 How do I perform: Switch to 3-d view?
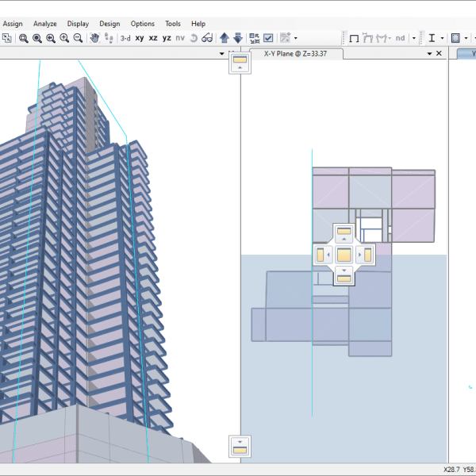point(125,38)
